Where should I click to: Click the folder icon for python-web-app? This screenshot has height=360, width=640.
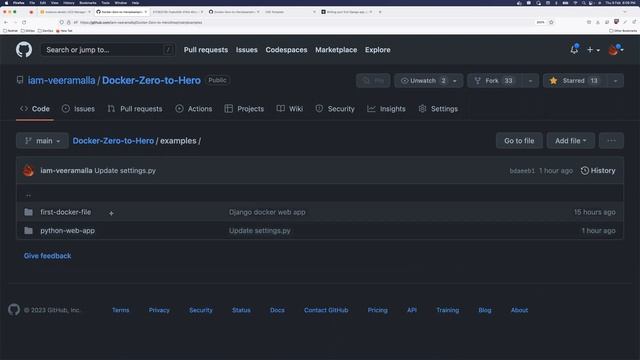click(x=28, y=231)
